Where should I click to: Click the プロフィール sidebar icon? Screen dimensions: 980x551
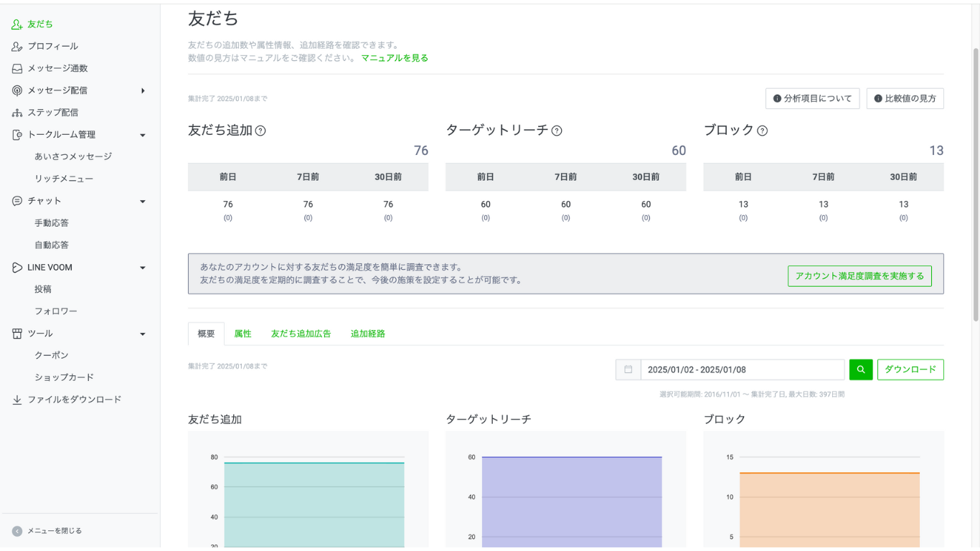(17, 47)
